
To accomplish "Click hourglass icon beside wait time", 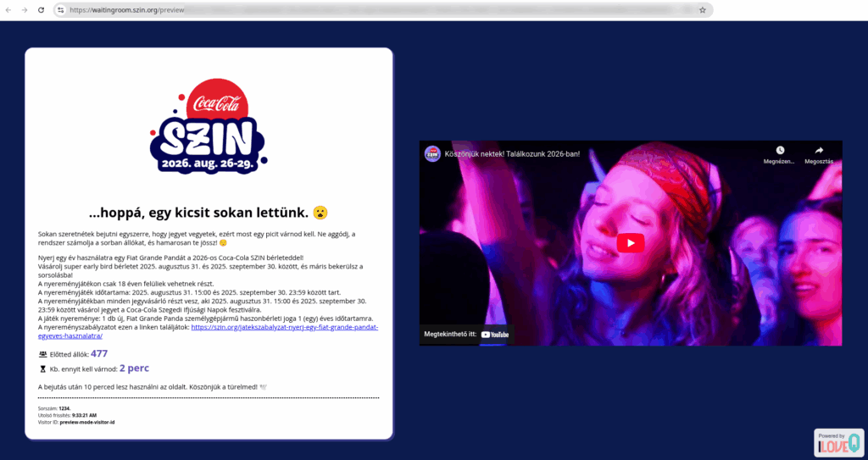I will pos(43,369).
